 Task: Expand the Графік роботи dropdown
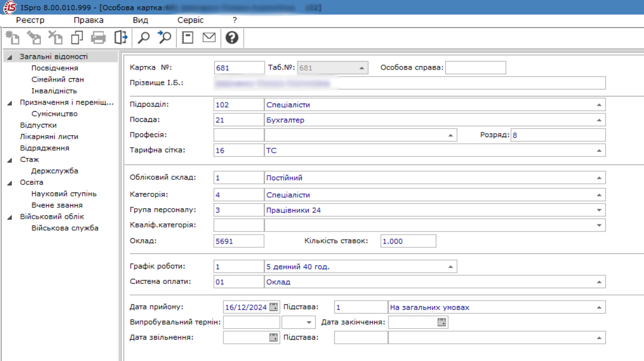pyautogui.click(x=450, y=267)
